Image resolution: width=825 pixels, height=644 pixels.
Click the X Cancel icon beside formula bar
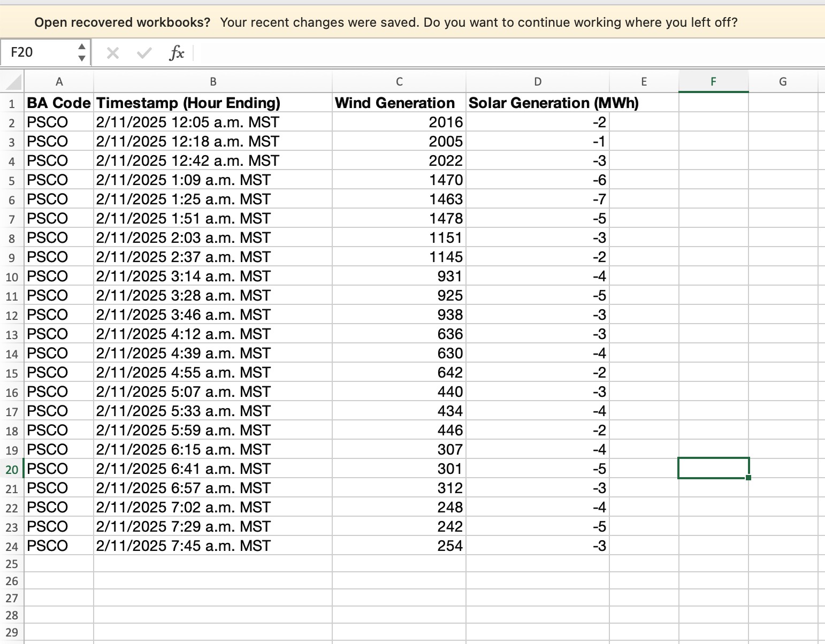[112, 52]
